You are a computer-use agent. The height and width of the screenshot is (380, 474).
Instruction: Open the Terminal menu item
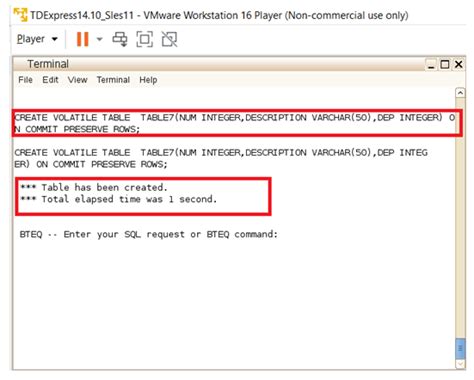(113, 80)
